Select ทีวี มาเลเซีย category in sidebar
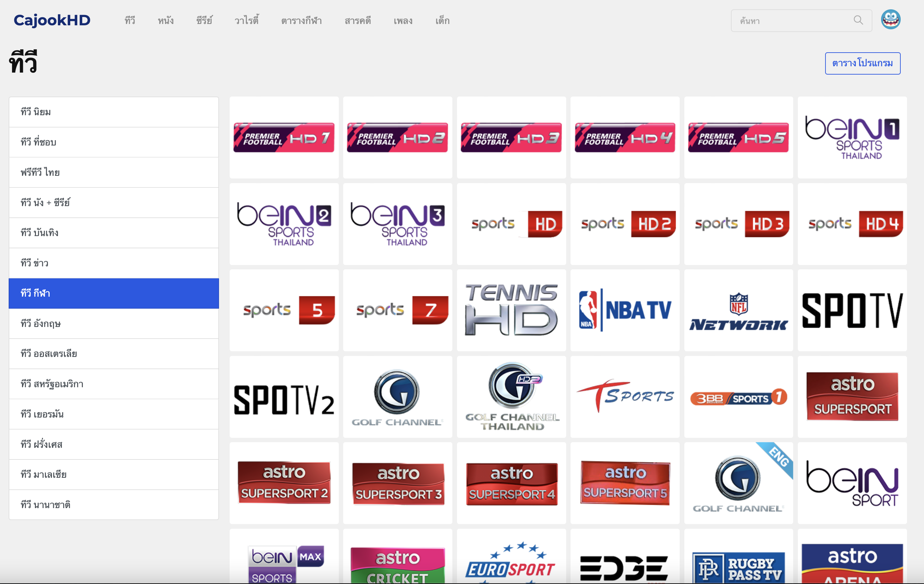The width and height of the screenshot is (924, 584). tap(114, 474)
